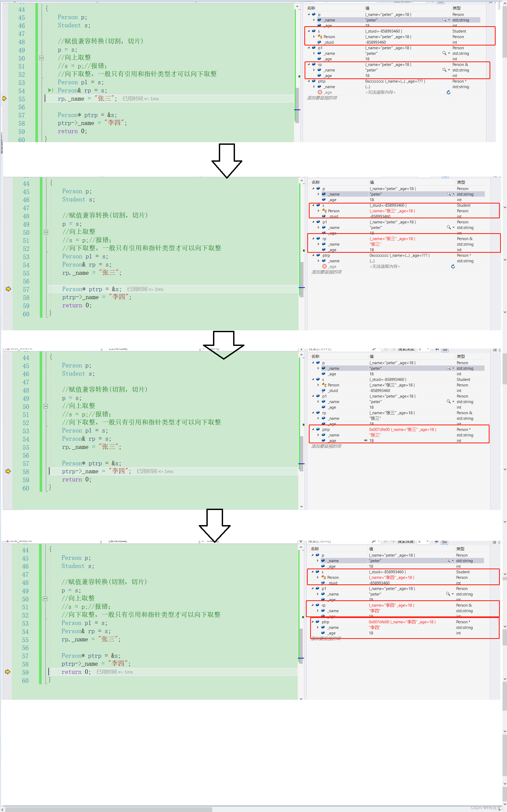Collapse the code outline box at line 50, first screenshot
Screen dimensions: 507x812
[x=42, y=58]
